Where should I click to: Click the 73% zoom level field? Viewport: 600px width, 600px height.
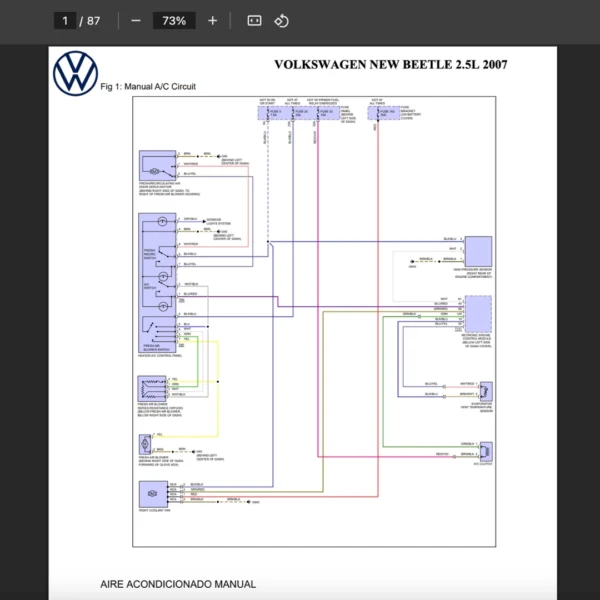(173, 21)
